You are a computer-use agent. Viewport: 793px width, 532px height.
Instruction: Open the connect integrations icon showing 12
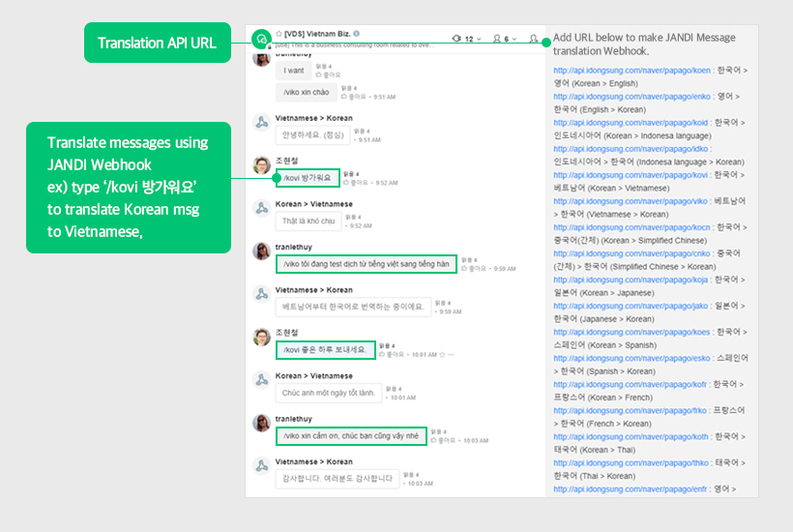(x=456, y=39)
